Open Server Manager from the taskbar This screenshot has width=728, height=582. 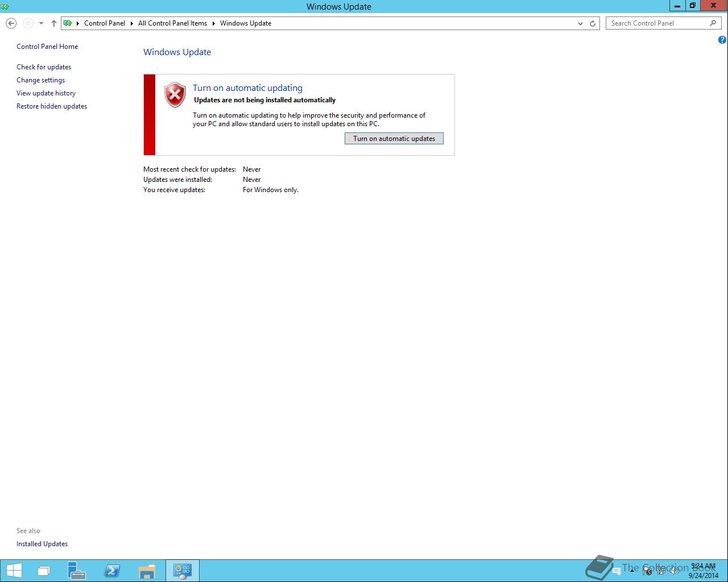coord(76,571)
